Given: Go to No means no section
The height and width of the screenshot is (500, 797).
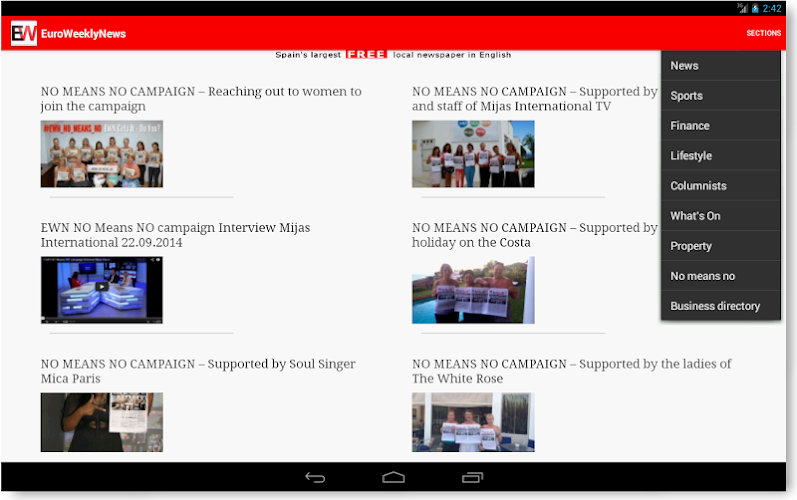Looking at the screenshot, I should click(x=721, y=276).
